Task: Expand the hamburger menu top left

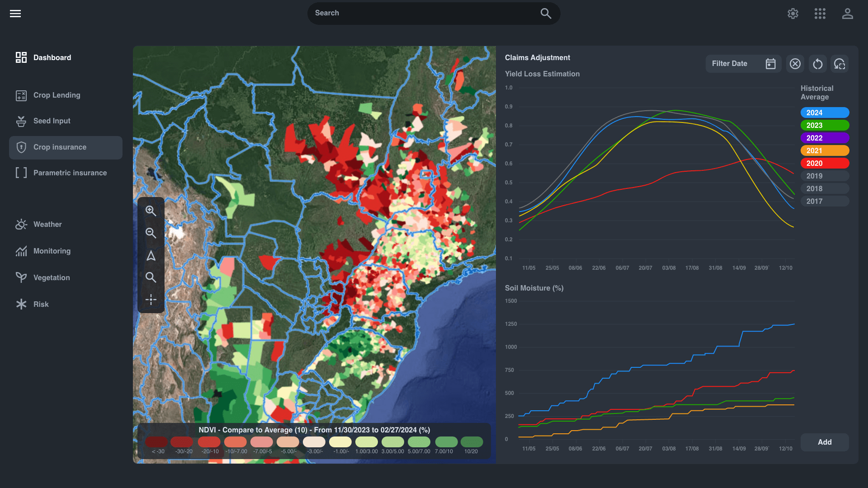Action: tap(15, 13)
